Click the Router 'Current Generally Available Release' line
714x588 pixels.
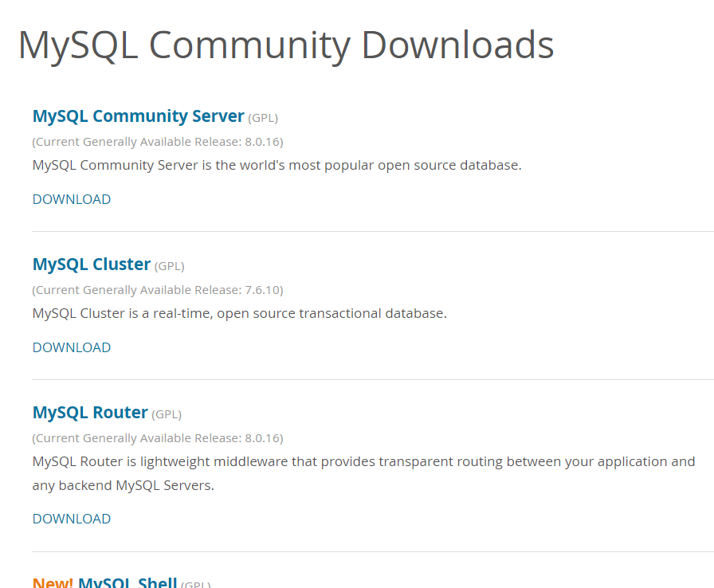point(158,438)
